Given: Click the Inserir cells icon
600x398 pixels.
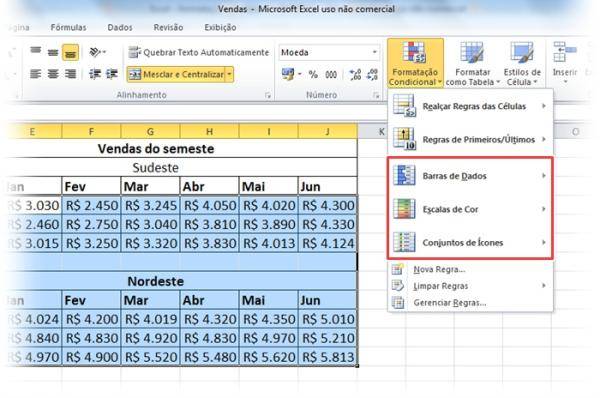Looking at the screenshot, I should coord(564,63).
